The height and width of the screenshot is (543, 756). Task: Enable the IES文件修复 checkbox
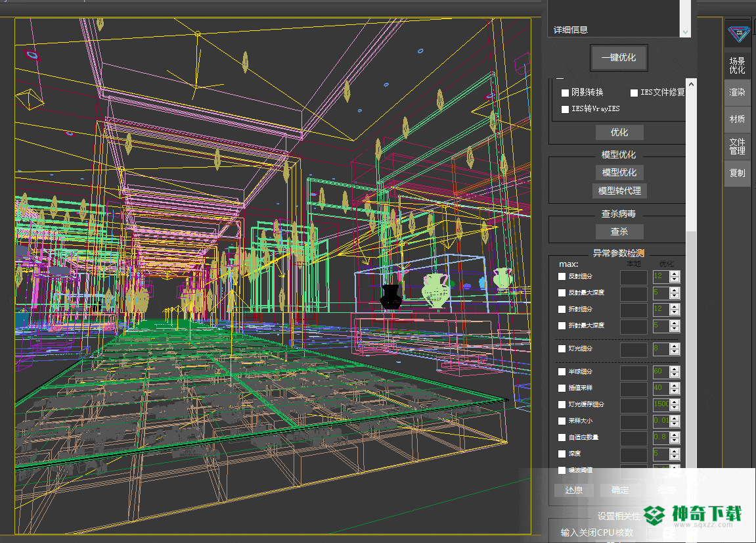coord(634,93)
